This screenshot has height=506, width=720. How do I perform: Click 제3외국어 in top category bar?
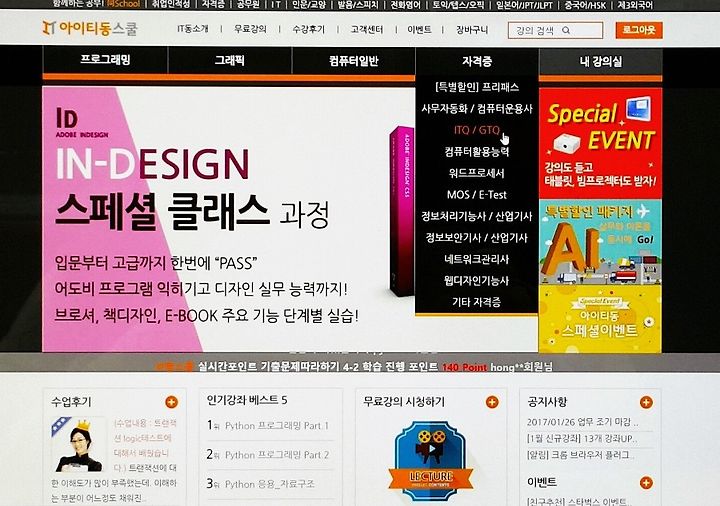point(635,5)
